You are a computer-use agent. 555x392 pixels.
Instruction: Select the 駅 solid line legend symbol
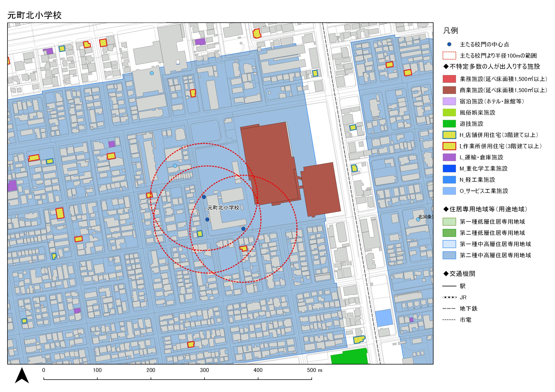[449, 286]
